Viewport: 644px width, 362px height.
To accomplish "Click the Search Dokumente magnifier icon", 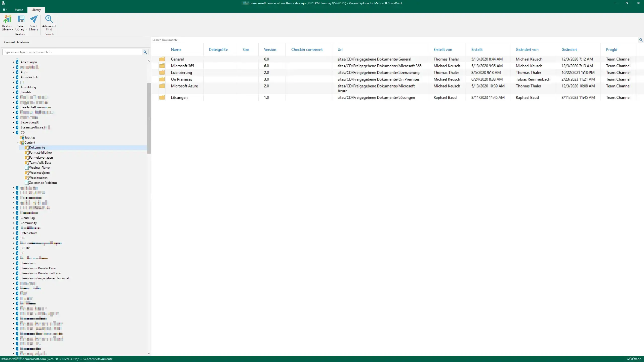I will [641, 40].
